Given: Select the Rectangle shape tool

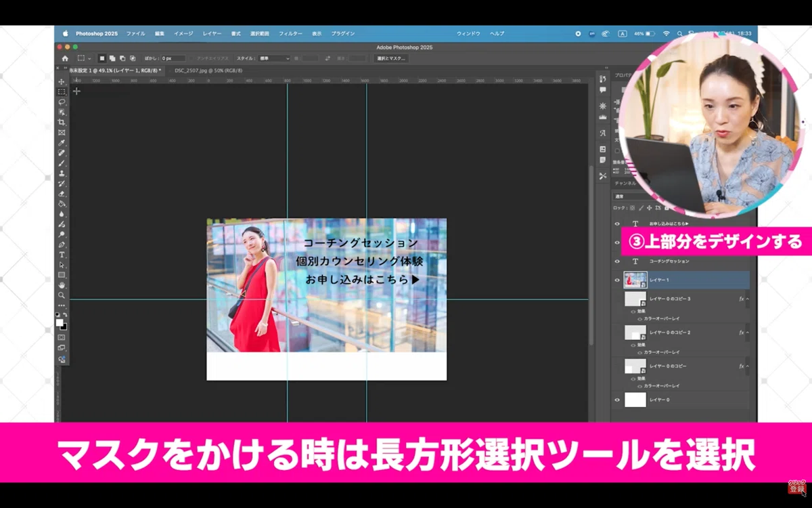Looking at the screenshot, I should 62,275.
